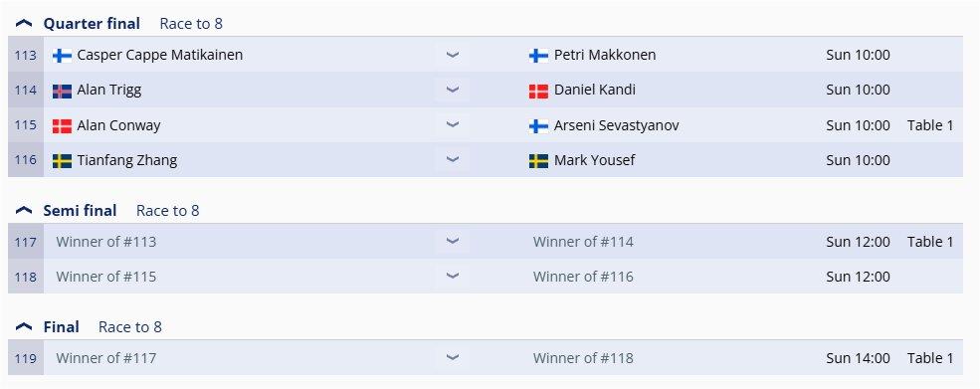Expand match 113 details chevron
Image resolution: width=980 pixels, height=389 pixels.
pyautogui.click(x=453, y=55)
